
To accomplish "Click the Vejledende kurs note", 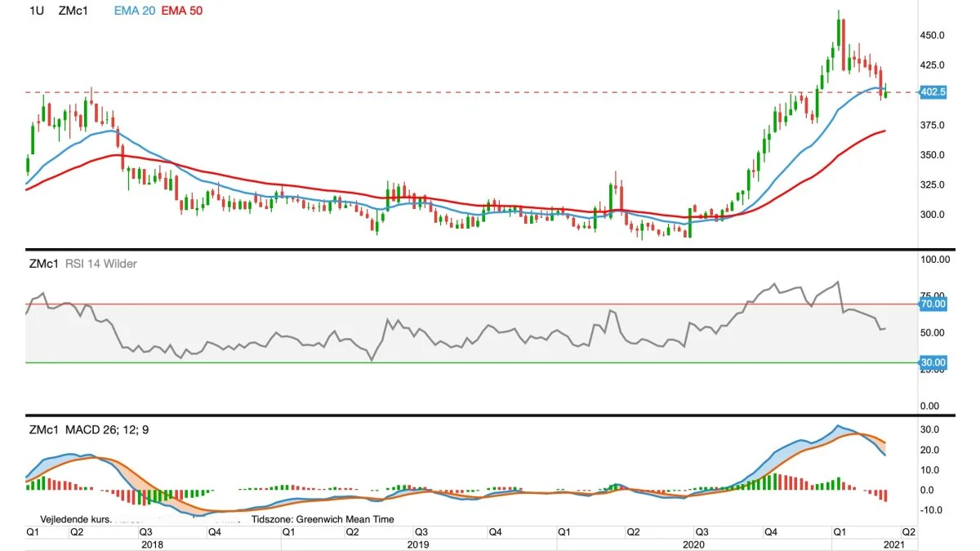I will pos(73,518).
